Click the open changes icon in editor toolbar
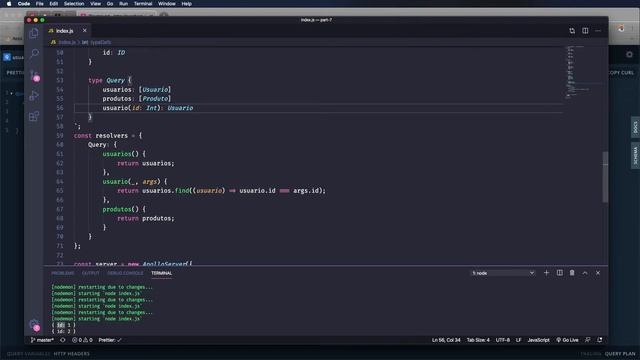Viewport: 640px width, 360px height. [x=572, y=31]
